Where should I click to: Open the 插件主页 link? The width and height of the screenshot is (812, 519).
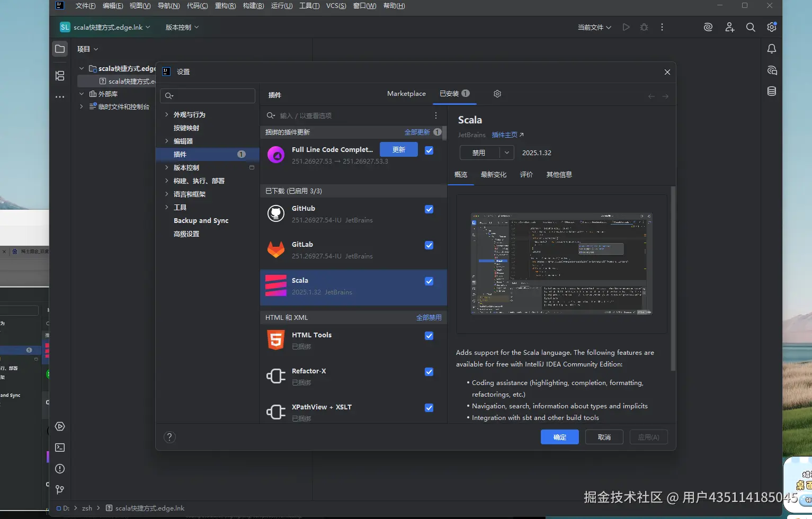click(x=507, y=135)
